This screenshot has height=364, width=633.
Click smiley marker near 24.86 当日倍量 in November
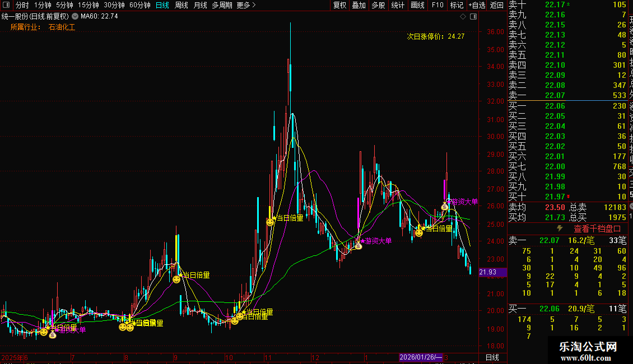[x=270, y=222]
